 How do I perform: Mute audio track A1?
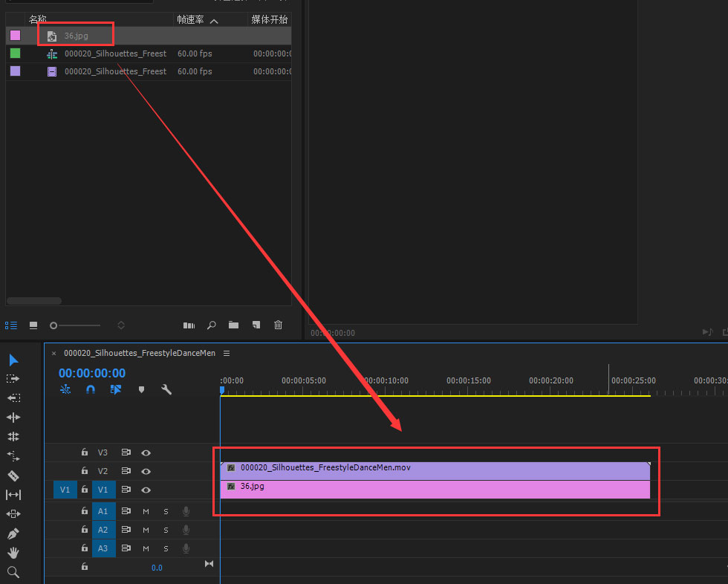point(146,511)
